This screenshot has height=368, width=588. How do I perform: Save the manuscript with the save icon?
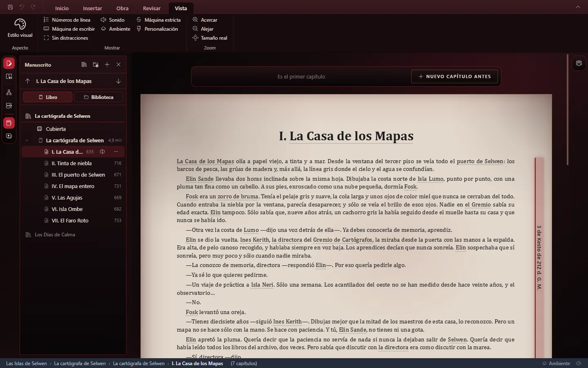pos(10,7)
